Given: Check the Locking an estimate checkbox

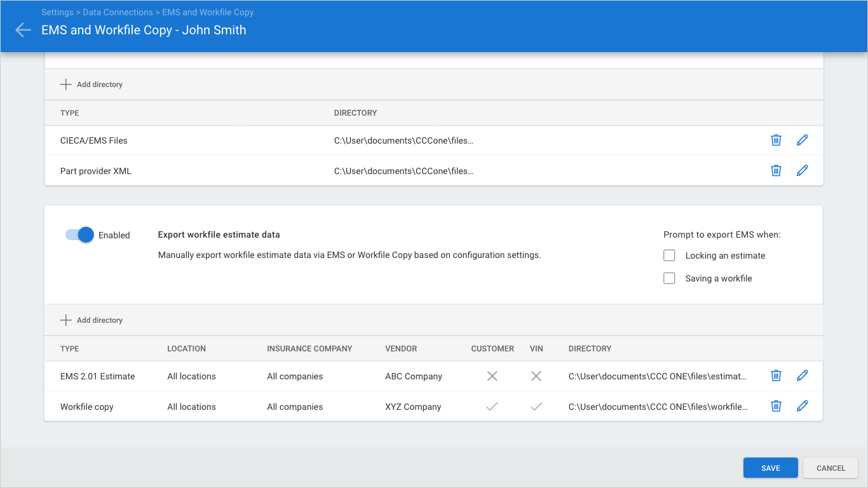Looking at the screenshot, I should [669, 255].
